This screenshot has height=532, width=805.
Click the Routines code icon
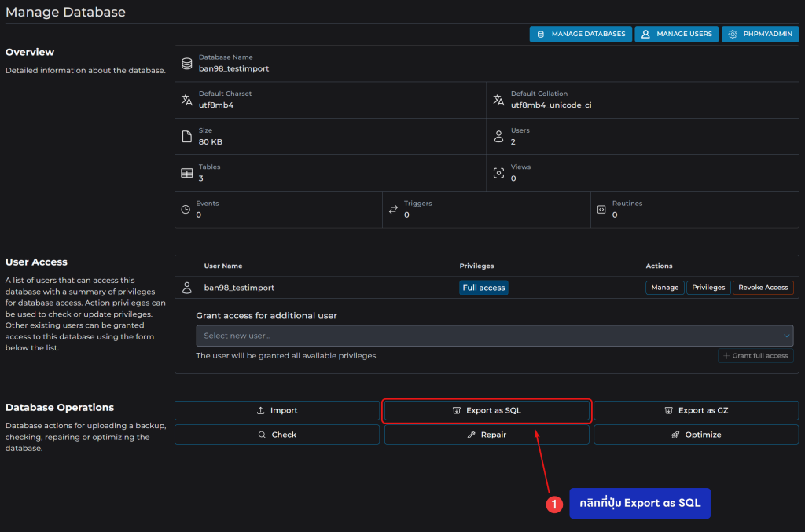coord(601,210)
